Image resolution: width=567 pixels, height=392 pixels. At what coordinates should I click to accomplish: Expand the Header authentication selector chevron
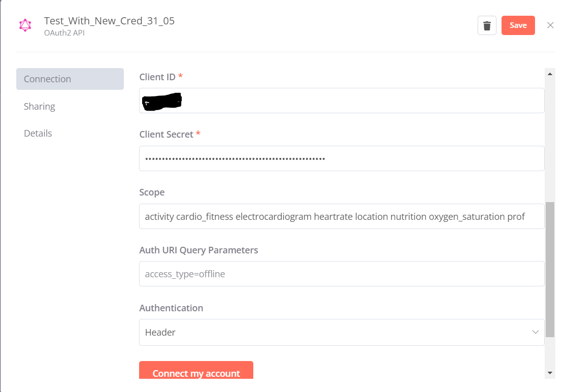[x=535, y=332]
